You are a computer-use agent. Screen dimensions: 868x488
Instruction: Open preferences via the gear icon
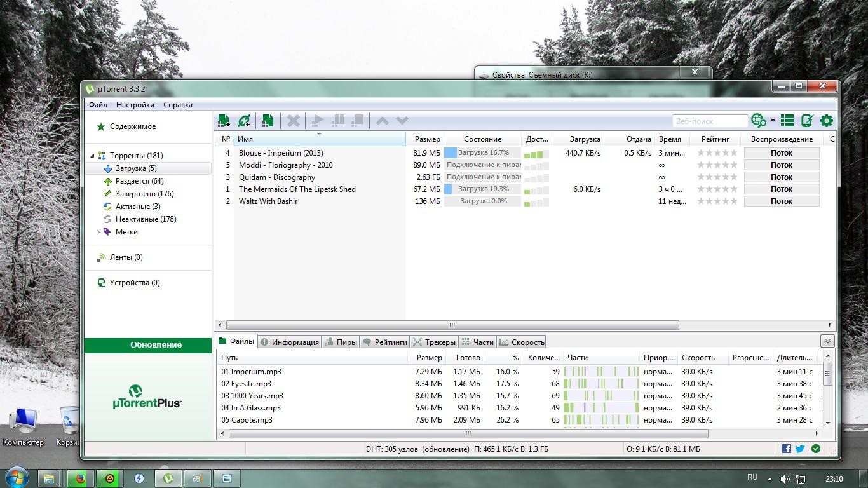click(x=827, y=120)
